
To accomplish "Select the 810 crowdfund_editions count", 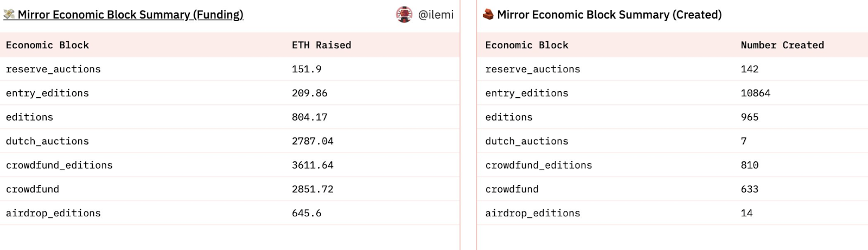I will (x=749, y=165).
